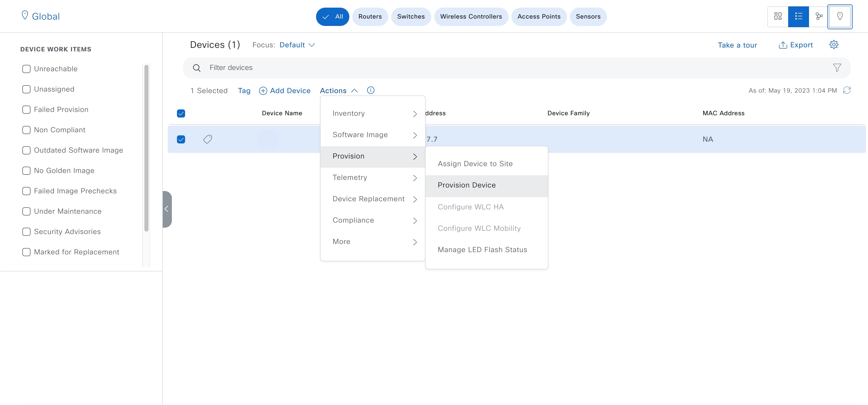Click the info icon beside Actions

(x=370, y=90)
